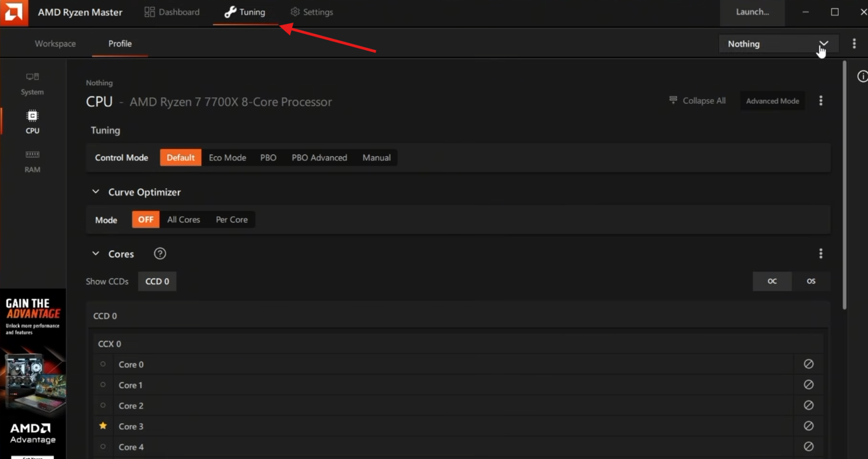This screenshot has width=868, height=459.
Task: Open the Cores section more-options menu
Action: [821, 253]
